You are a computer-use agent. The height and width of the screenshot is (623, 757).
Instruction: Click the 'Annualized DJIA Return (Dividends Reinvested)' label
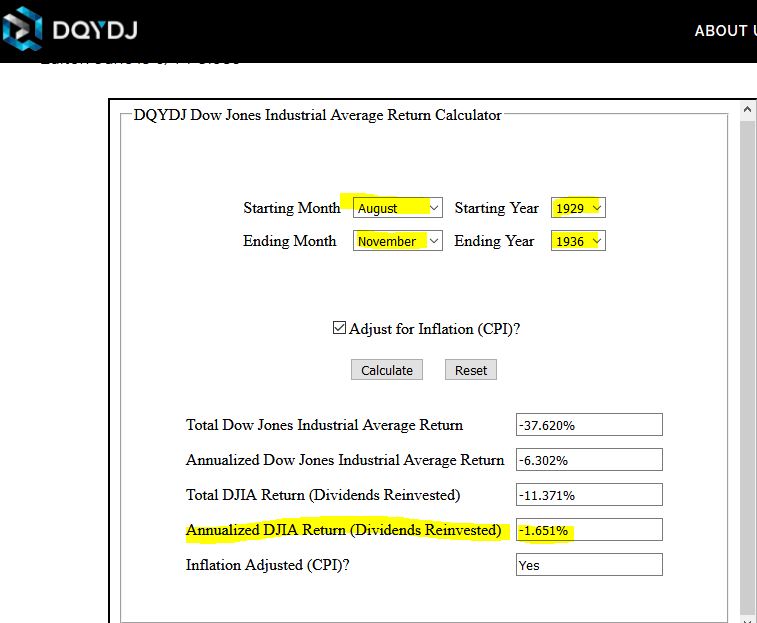[344, 530]
